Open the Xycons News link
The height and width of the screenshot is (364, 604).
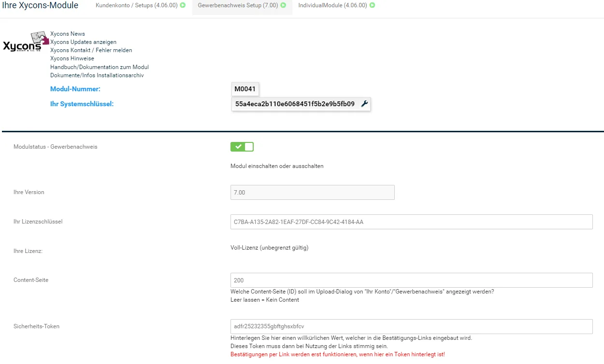click(68, 34)
